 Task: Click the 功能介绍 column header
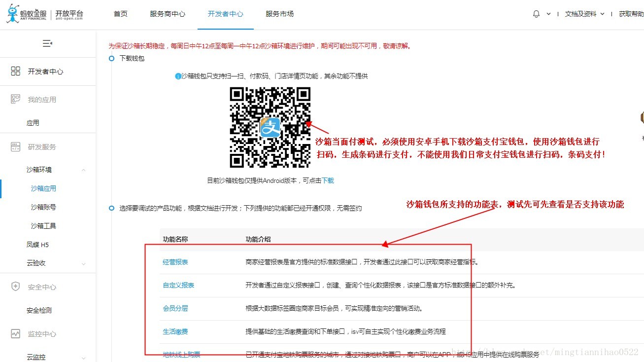258,239
